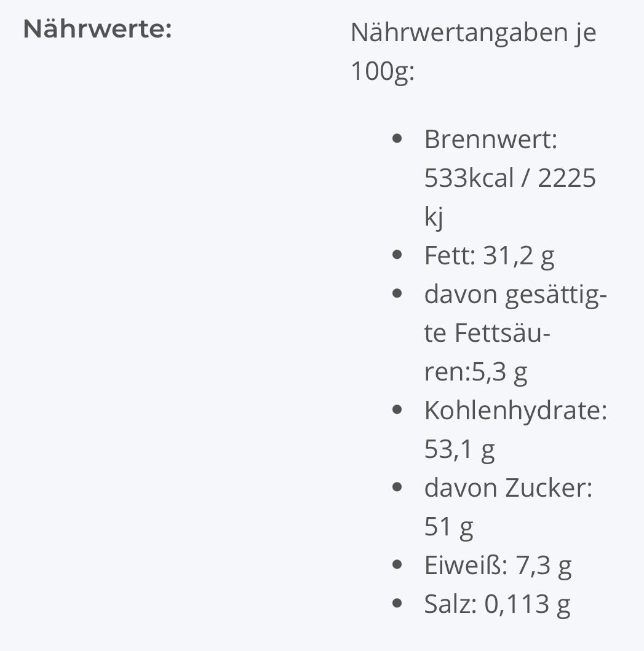Screen dimensions: 644x651
Task: Click the "Salz: 0,113 g" entry
Action: [x=497, y=604]
